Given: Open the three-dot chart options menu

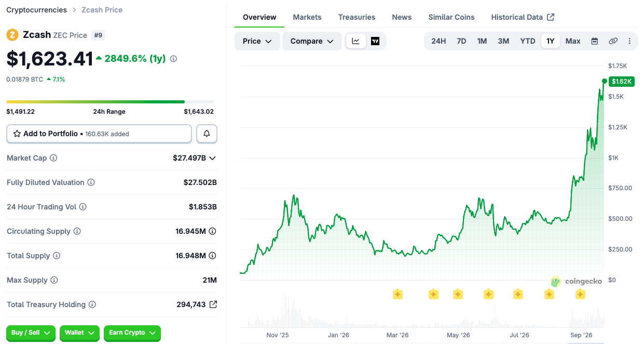Looking at the screenshot, I should tap(629, 41).
